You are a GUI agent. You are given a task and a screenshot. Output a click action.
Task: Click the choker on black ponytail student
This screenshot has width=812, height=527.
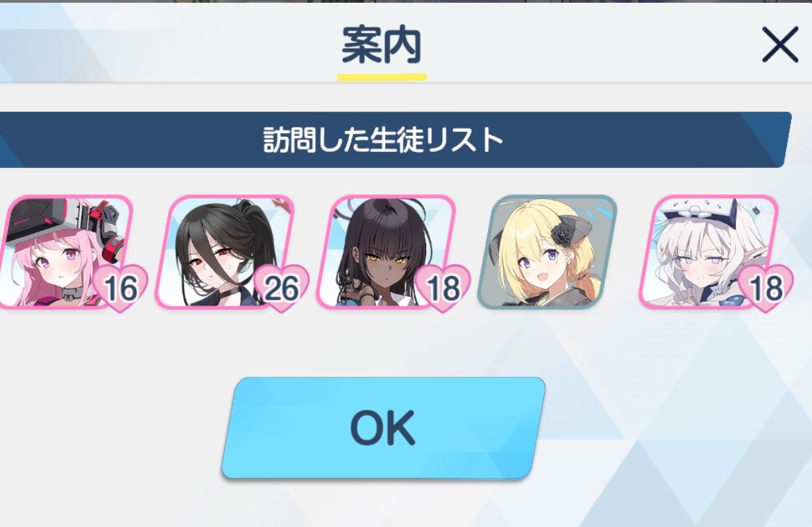tap(228, 295)
